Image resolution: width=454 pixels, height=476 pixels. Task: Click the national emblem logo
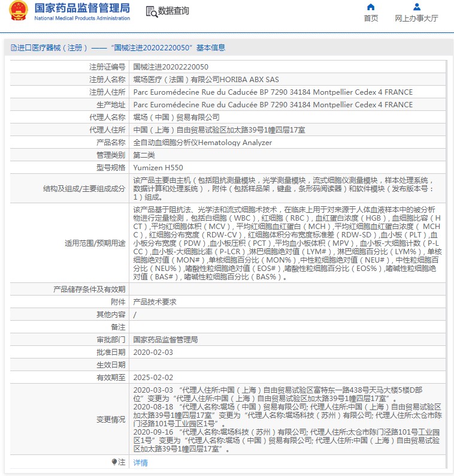(19, 11)
